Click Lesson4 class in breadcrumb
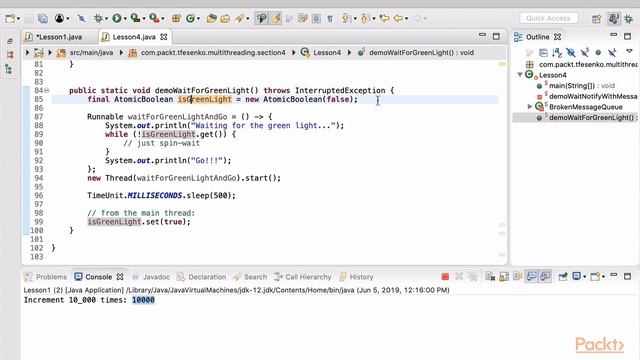The height and width of the screenshot is (360, 640). pos(327,52)
